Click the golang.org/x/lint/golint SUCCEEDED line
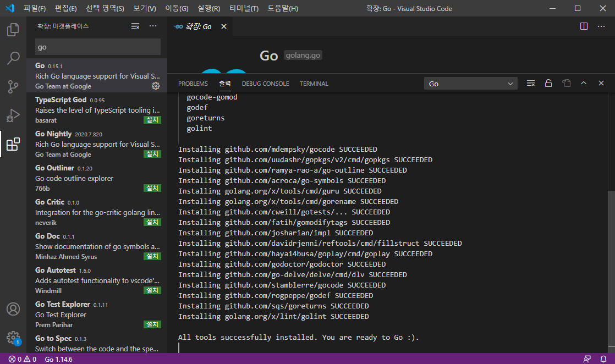615x364 pixels. 273,317
